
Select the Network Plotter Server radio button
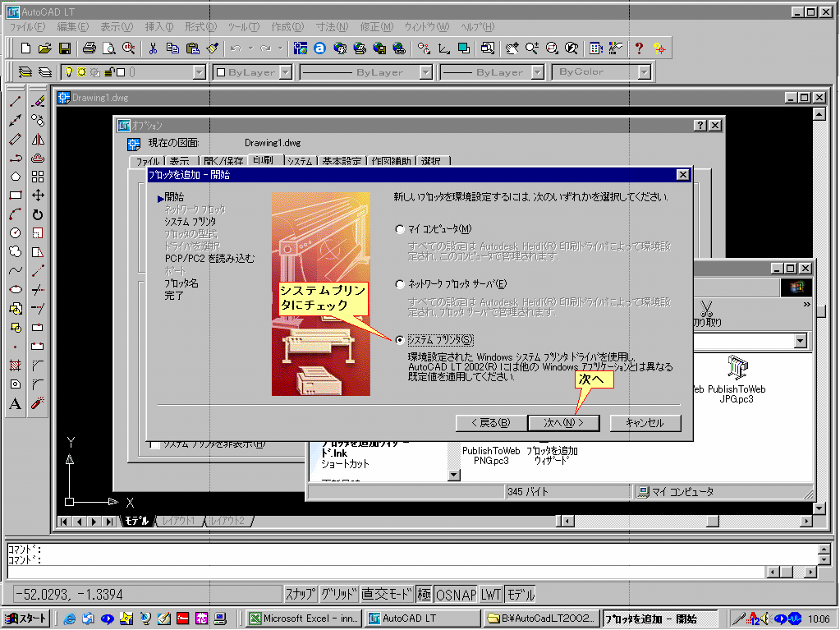click(400, 284)
